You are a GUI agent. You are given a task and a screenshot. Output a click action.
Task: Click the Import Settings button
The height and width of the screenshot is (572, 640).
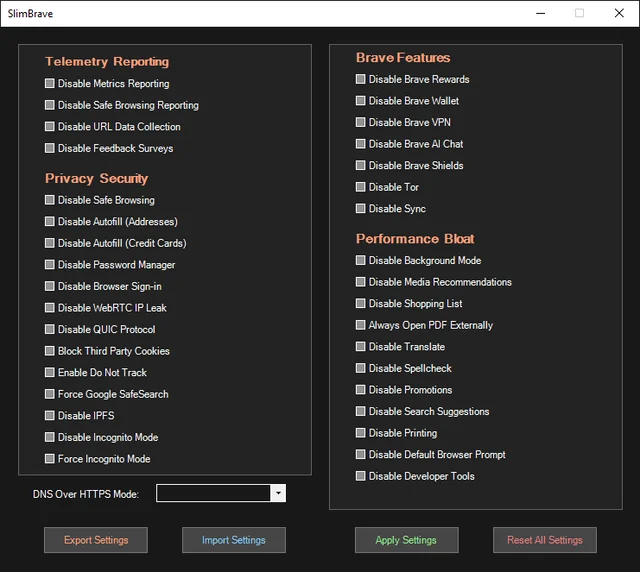click(234, 540)
